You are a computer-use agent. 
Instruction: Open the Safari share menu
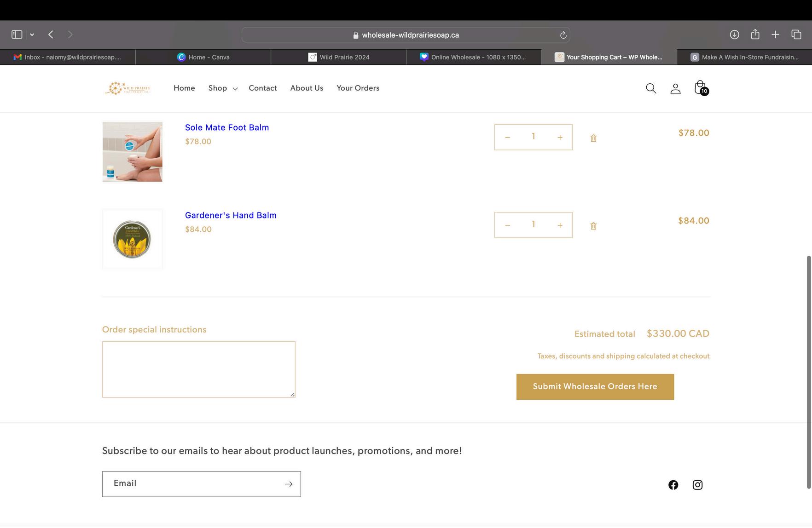coord(755,34)
